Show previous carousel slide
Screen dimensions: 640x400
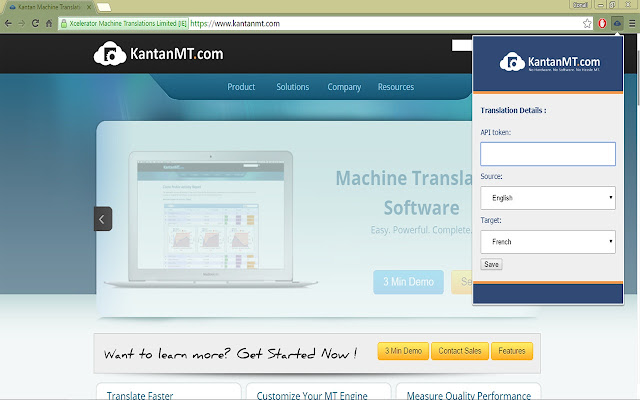click(102, 219)
